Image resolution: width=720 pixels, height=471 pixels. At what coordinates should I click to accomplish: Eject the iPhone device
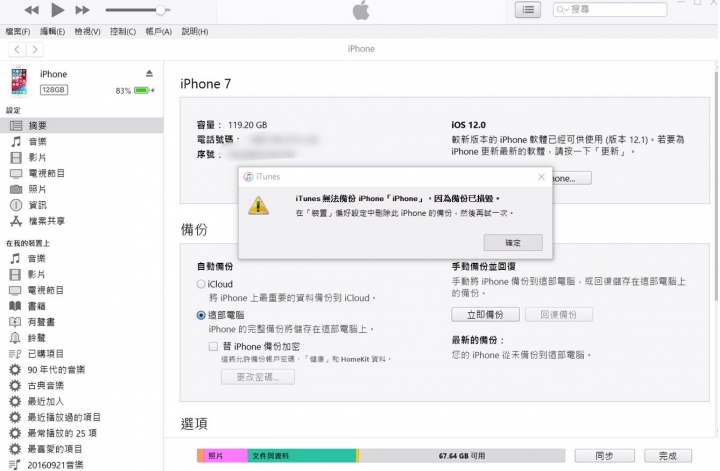(x=149, y=73)
